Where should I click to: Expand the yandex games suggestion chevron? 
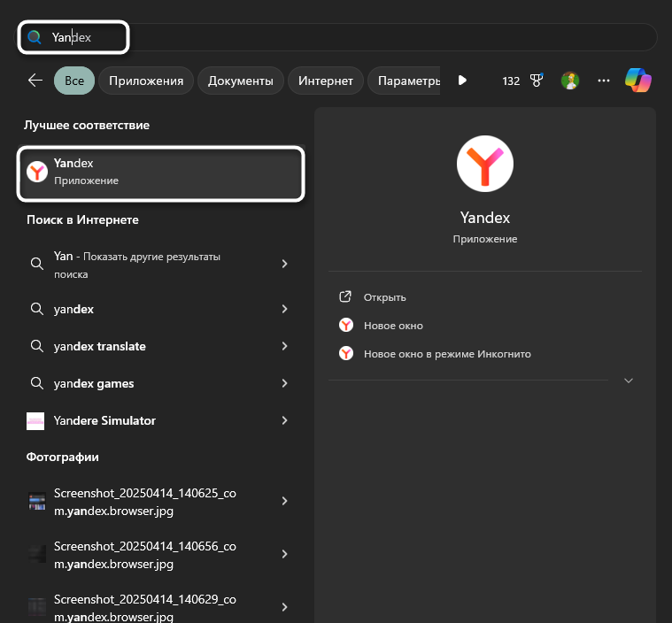pyautogui.click(x=284, y=384)
